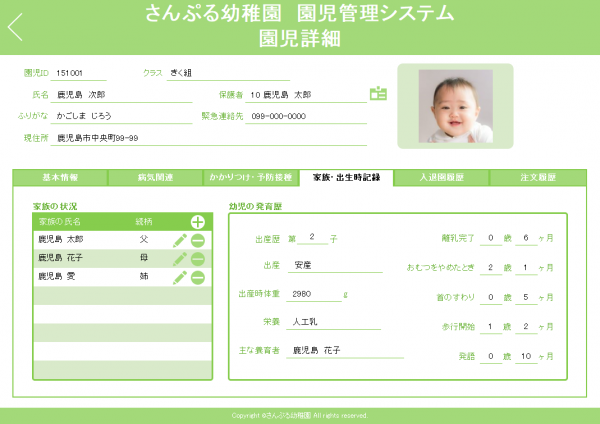
Task: Click the 栄養 field showing 人工乳
Action: click(x=334, y=322)
